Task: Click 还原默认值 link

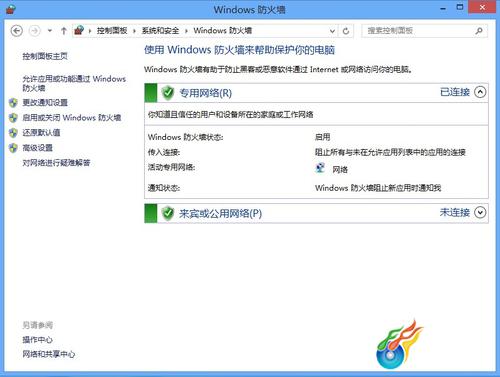Action: (41, 133)
